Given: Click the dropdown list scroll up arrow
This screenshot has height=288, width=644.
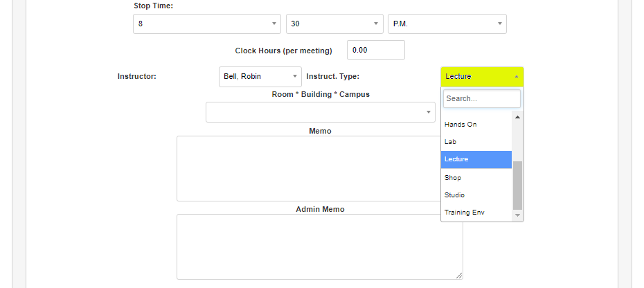Looking at the screenshot, I should [517, 117].
